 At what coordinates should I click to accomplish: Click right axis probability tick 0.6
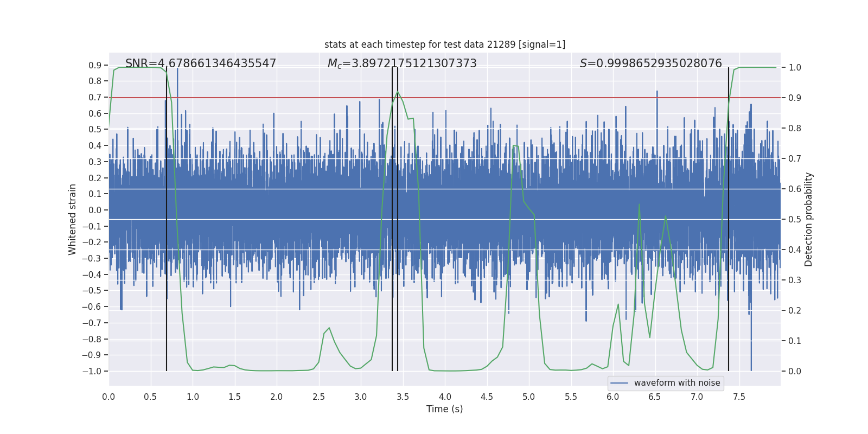point(795,189)
